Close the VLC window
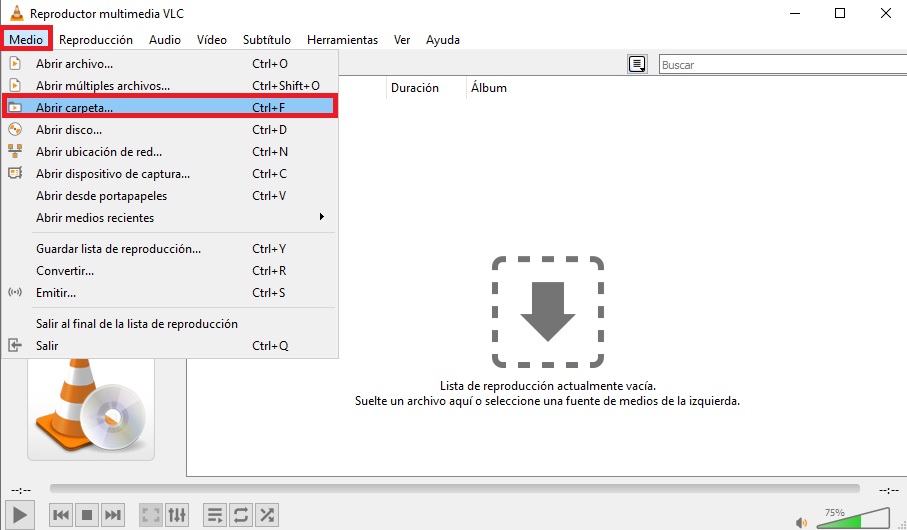 tap(886, 13)
